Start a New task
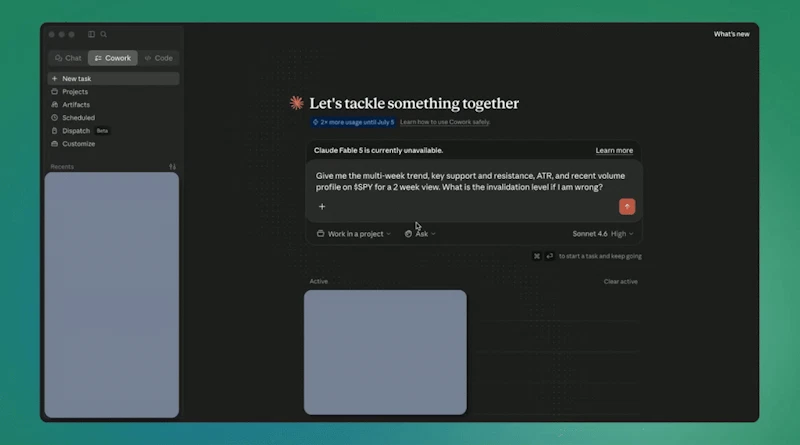Image resolution: width=800 pixels, height=445 pixels. (113, 79)
